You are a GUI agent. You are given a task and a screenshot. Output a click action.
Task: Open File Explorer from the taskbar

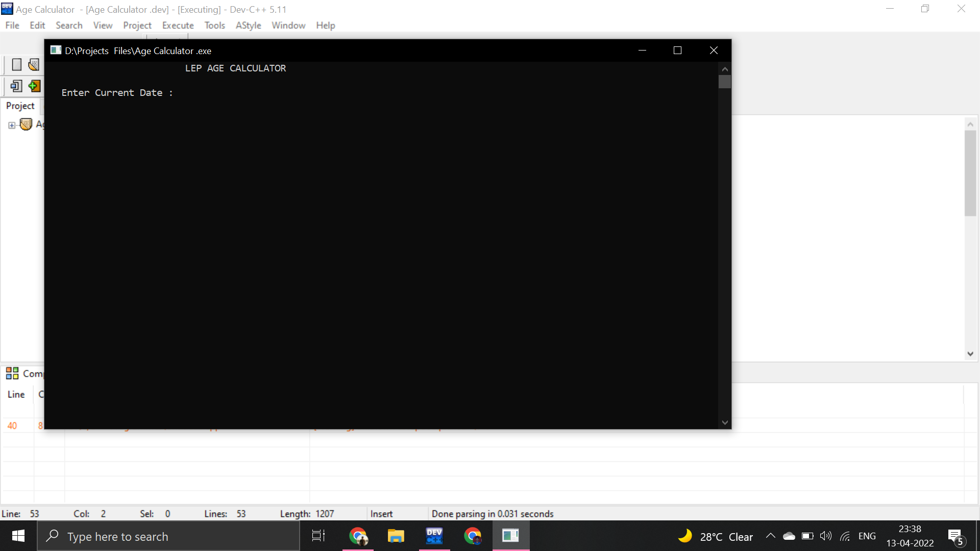[x=396, y=536]
